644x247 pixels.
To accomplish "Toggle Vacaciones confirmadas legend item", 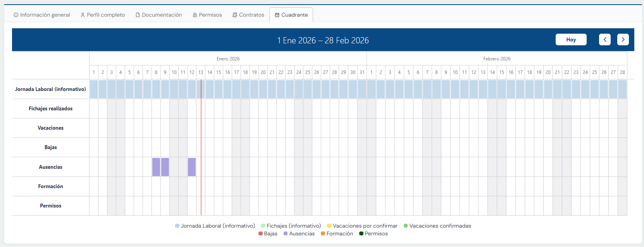I will coord(437,226).
